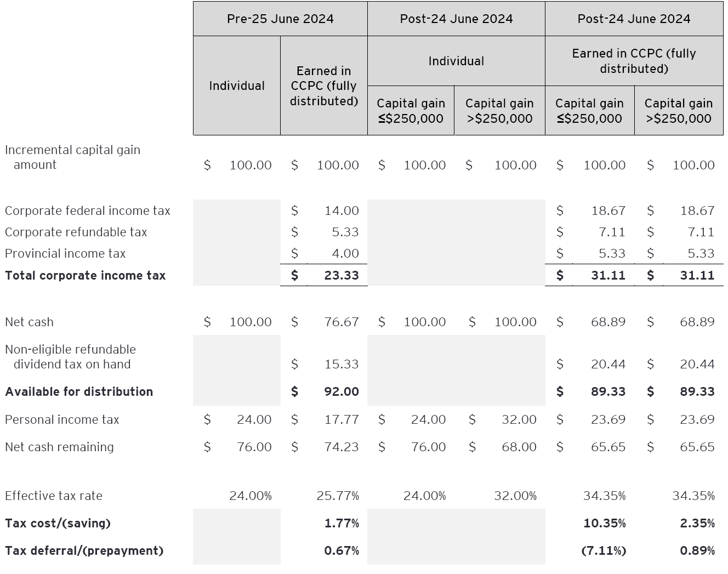Click the "Personal income tax" row label

(x=62, y=419)
